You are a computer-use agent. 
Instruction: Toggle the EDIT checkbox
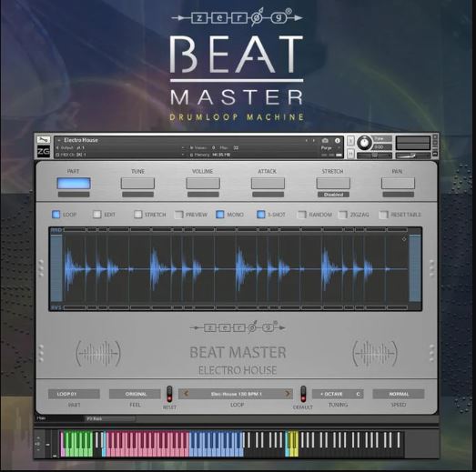click(96, 214)
